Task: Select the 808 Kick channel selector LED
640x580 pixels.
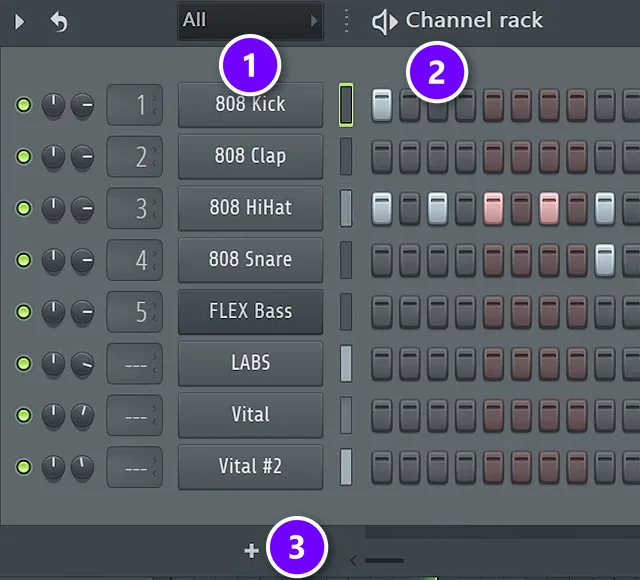Action: (x=346, y=105)
